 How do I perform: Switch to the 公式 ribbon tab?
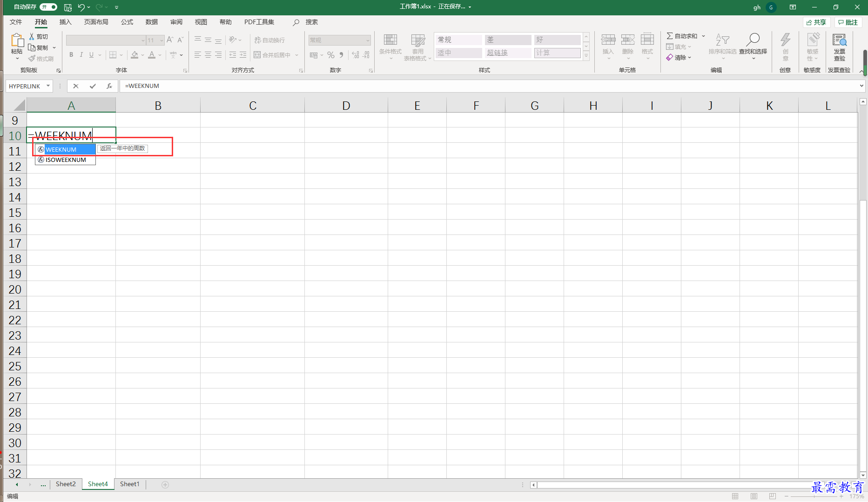(127, 22)
